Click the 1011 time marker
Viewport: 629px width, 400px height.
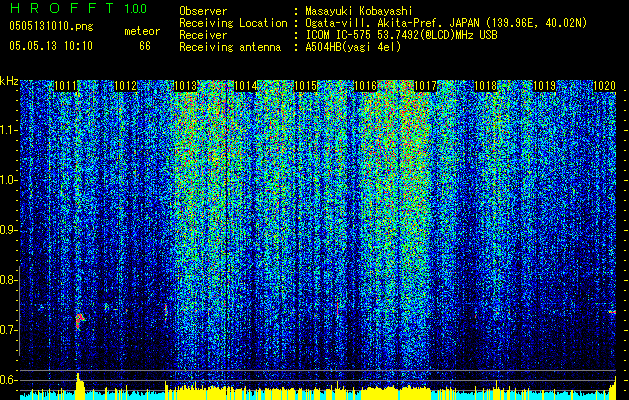pyautogui.click(x=65, y=86)
